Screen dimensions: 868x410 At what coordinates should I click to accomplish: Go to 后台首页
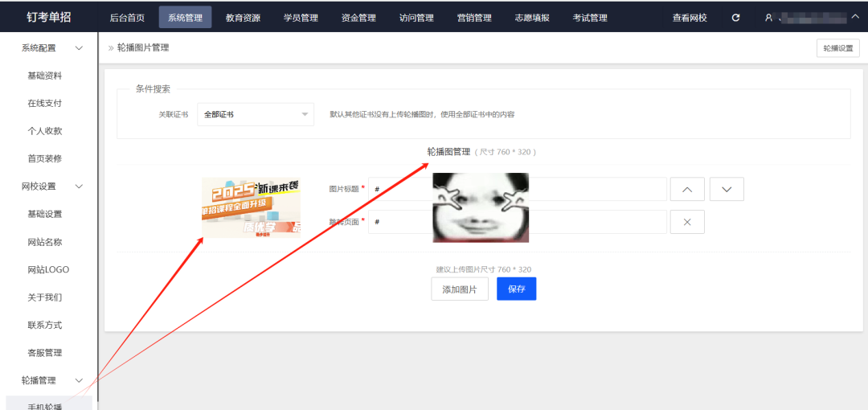click(x=127, y=18)
